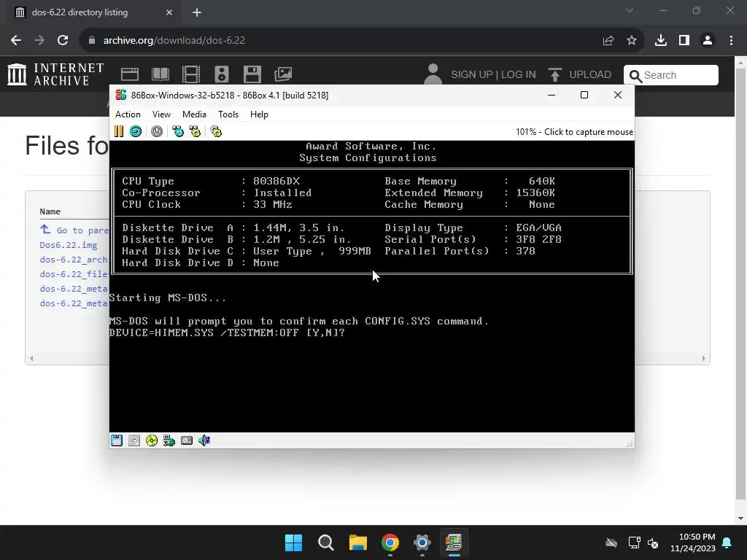Screen dimensions: 747x560
Task: Open Internet Archive texts book icon
Action: (160, 74)
